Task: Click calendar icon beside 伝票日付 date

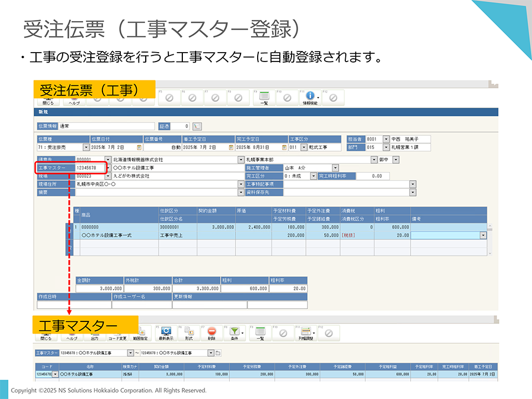Action: 139,147
